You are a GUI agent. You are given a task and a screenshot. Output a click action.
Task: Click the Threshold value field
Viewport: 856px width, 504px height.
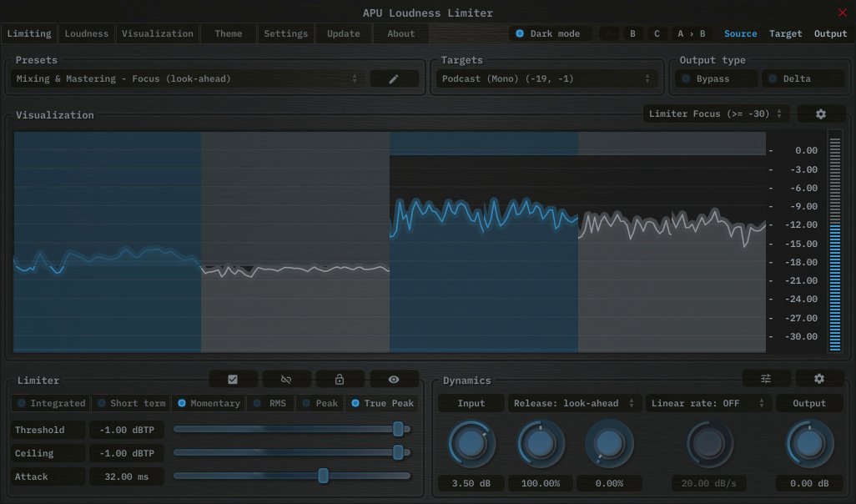click(x=126, y=430)
